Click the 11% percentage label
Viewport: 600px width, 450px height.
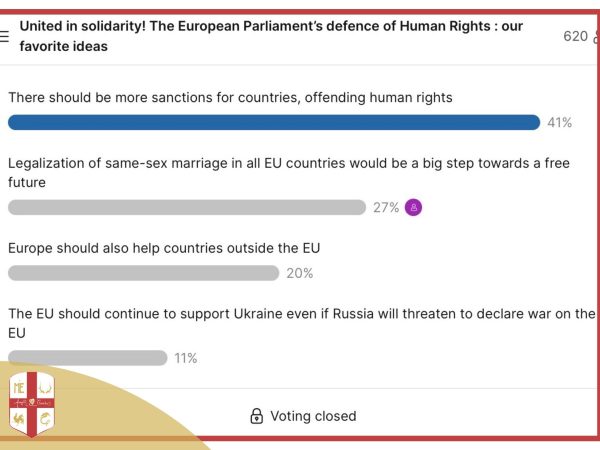(x=186, y=358)
